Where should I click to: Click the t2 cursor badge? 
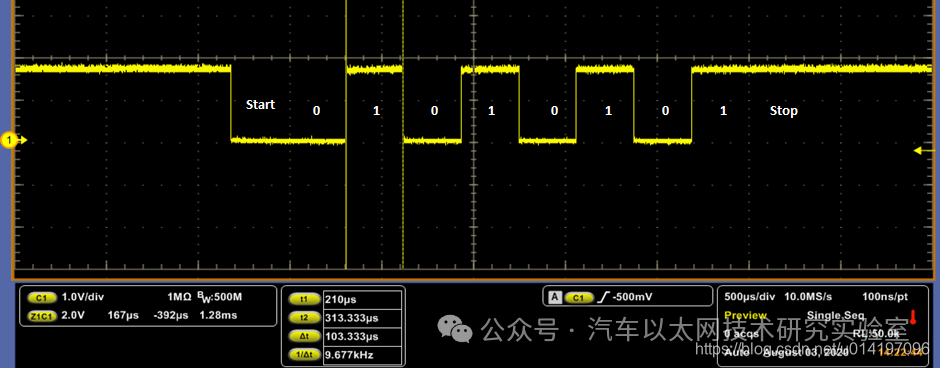[305, 318]
